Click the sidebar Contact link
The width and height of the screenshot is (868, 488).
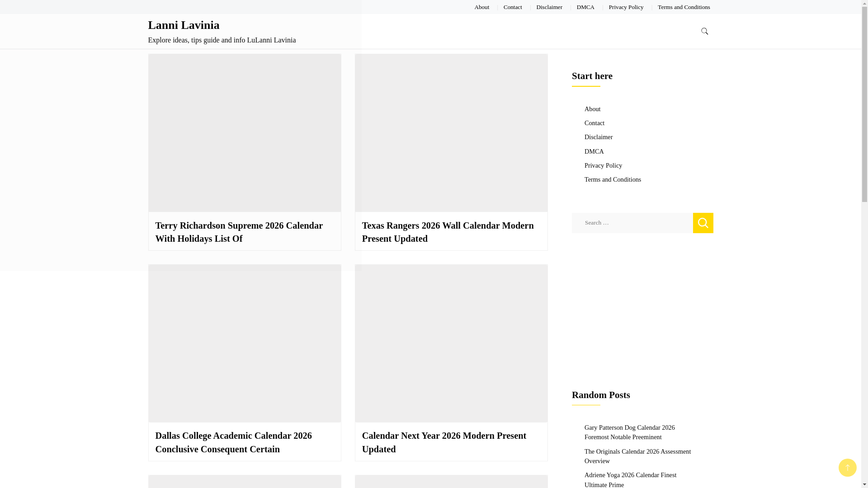(x=594, y=123)
